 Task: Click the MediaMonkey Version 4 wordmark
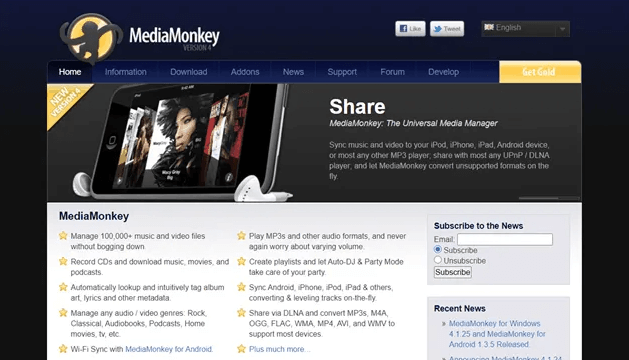(174, 39)
